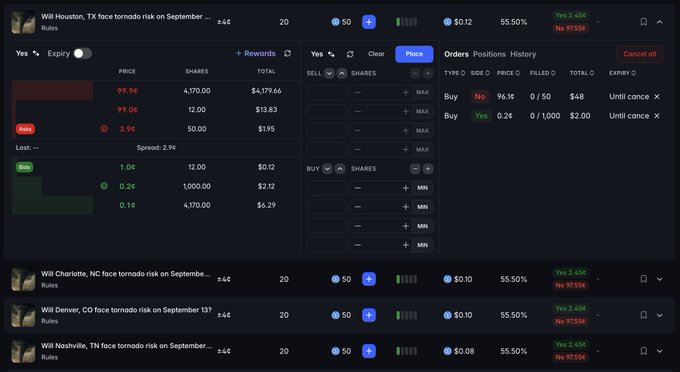The height and width of the screenshot is (372, 680).
Task: Collapse the Houston market row
Action: pyautogui.click(x=660, y=22)
